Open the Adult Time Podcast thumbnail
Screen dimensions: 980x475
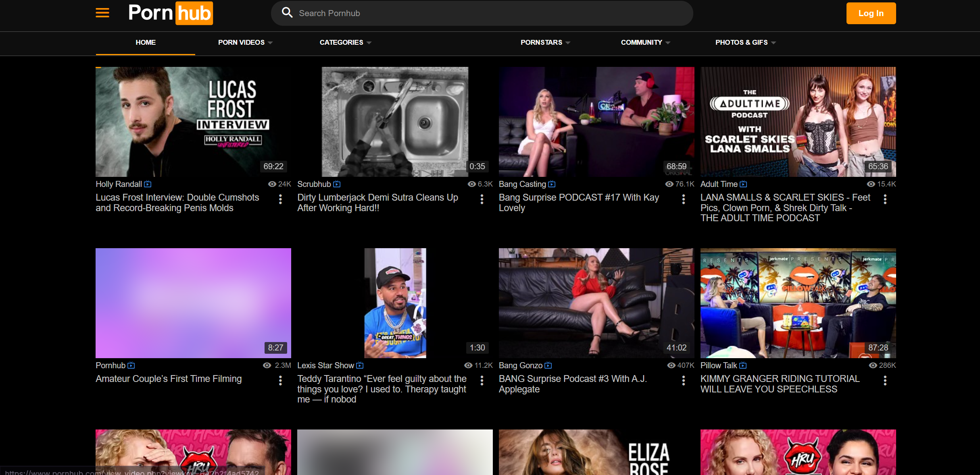tap(798, 122)
